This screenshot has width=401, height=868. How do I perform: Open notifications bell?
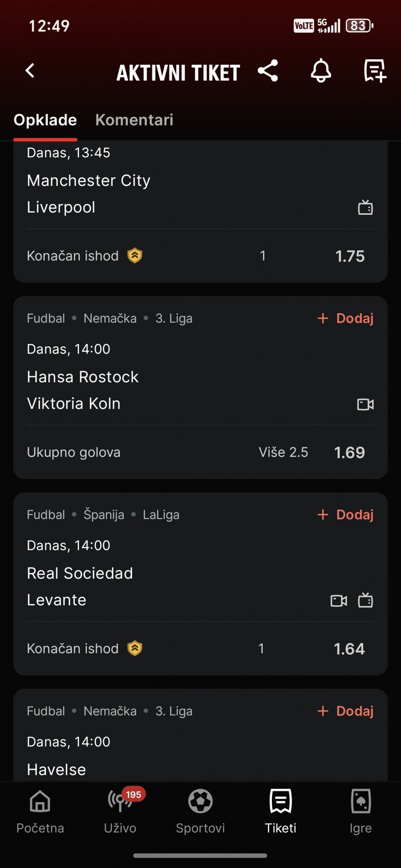click(x=321, y=71)
